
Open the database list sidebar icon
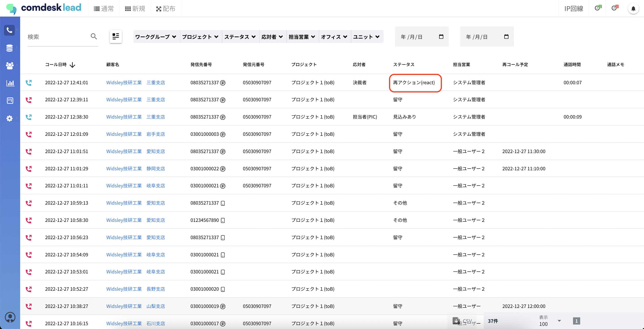pos(9,48)
